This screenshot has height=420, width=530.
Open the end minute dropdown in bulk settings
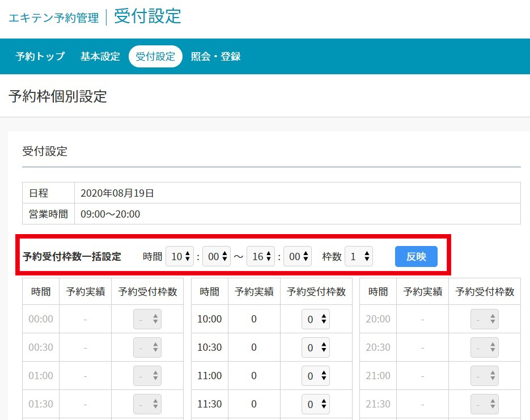[x=298, y=256]
